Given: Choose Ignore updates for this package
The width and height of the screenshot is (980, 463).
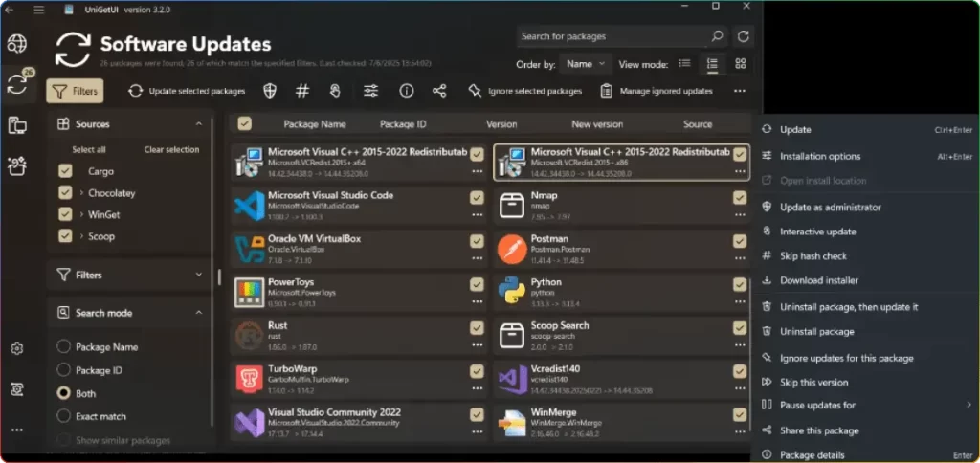Looking at the screenshot, I should [867, 358].
